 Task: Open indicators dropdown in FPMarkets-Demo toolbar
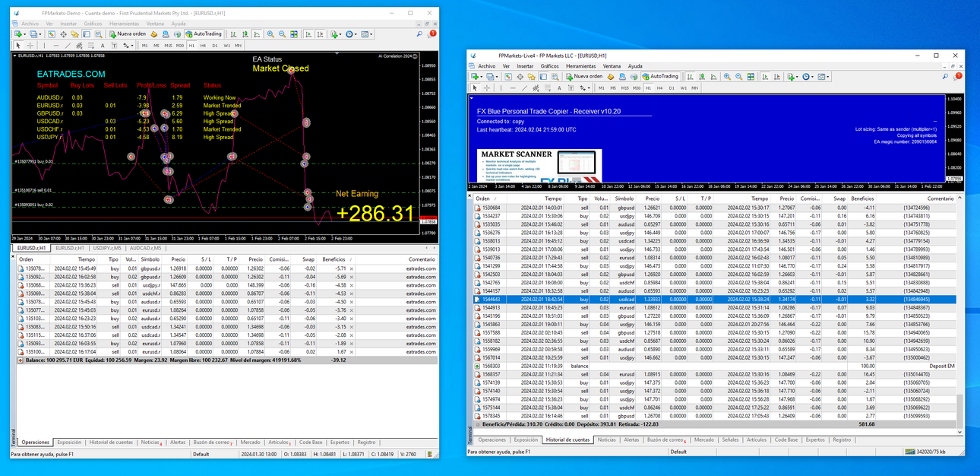pos(335,34)
